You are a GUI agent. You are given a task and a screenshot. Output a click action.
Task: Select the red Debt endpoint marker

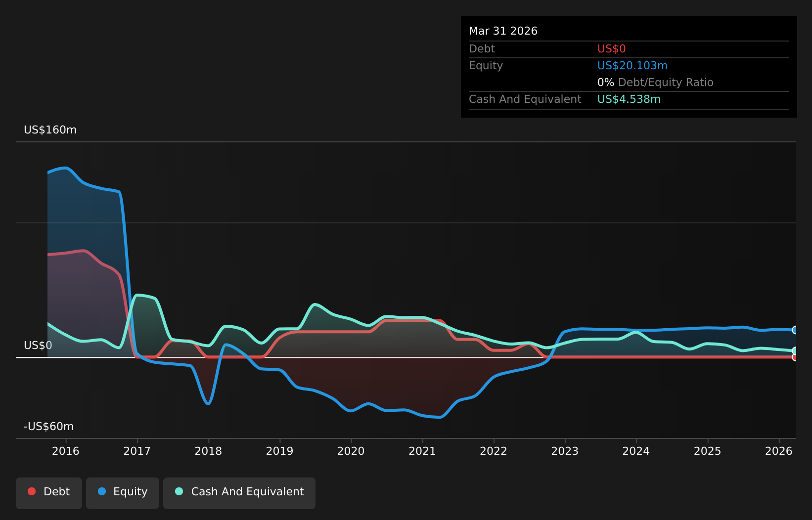pos(795,357)
